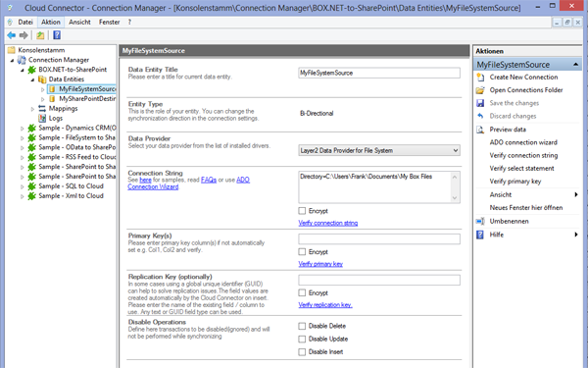Click the Back arrow toolbar icon
The height and width of the screenshot is (368, 588).
11,35
